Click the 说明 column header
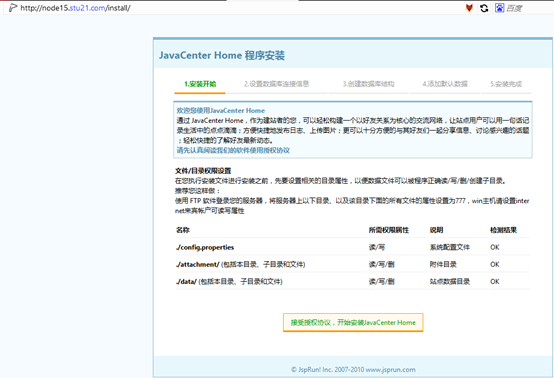 tap(436, 230)
